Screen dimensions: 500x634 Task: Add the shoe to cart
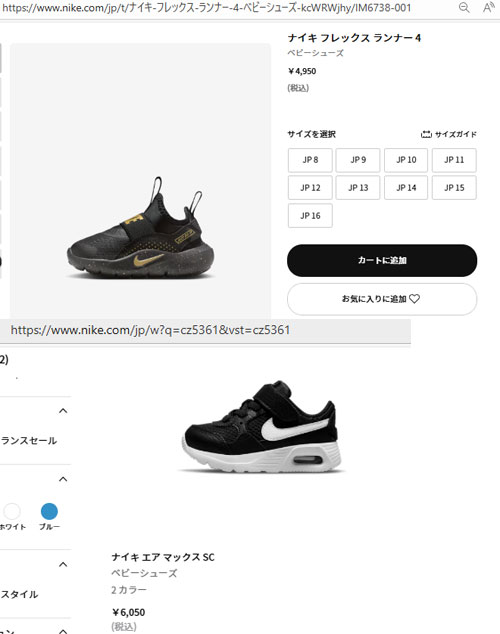[382, 260]
